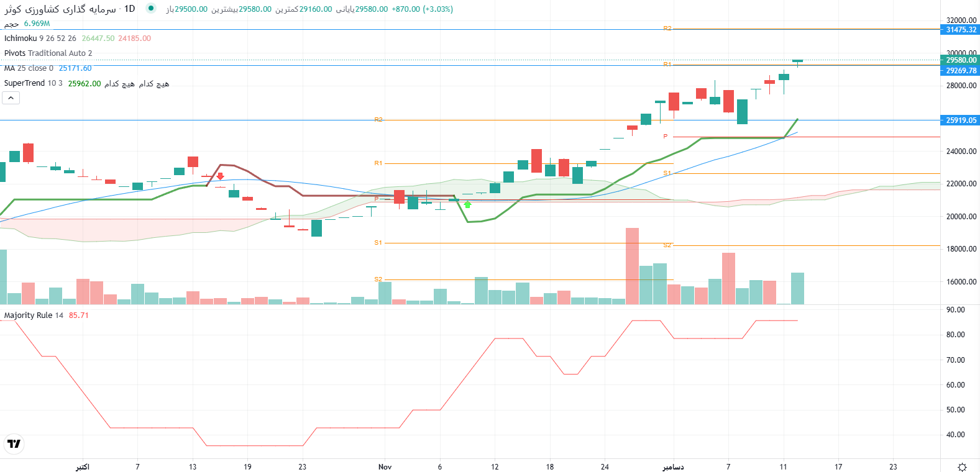Click the دسامبر label on the time axis
The width and height of the screenshot is (980, 472).
[x=673, y=467]
